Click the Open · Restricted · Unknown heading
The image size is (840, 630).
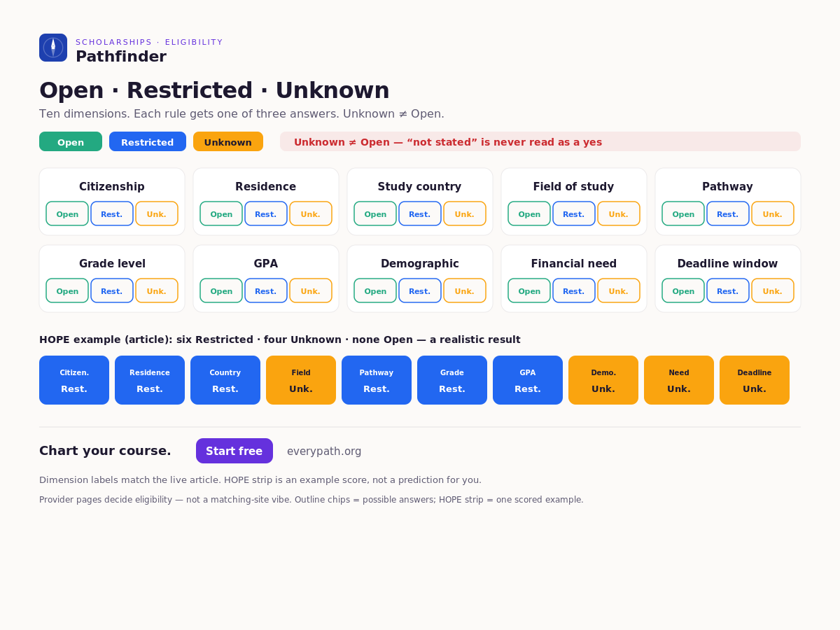(x=214, y=90)
